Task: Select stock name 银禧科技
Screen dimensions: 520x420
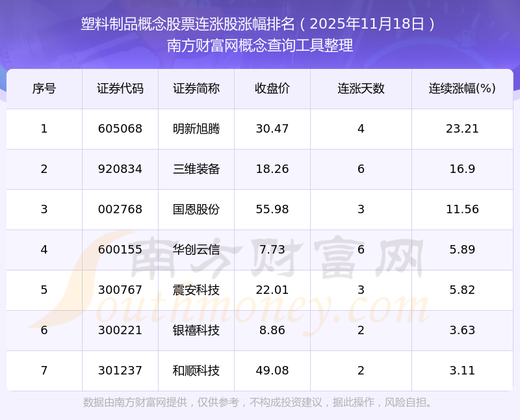Action: [x=196, y=330]
